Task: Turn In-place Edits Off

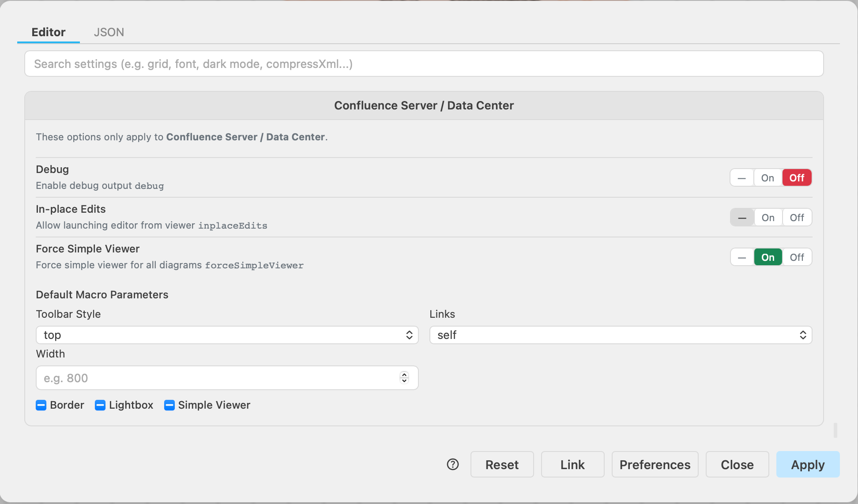Action: pyautogui.click(x=797, y=218)
